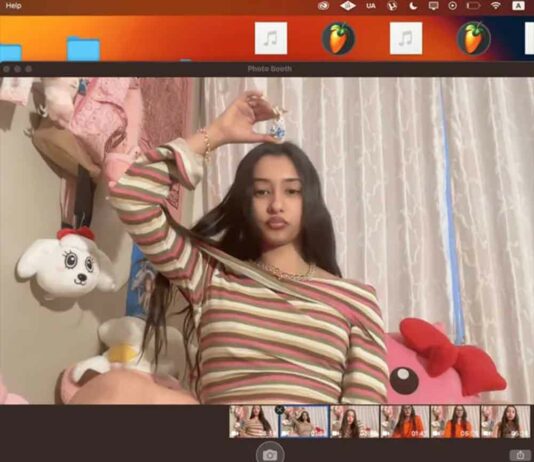Screen dimensions: 534x462
Task: Click the screen recording status icon
Action: click(x=452, y=6)
